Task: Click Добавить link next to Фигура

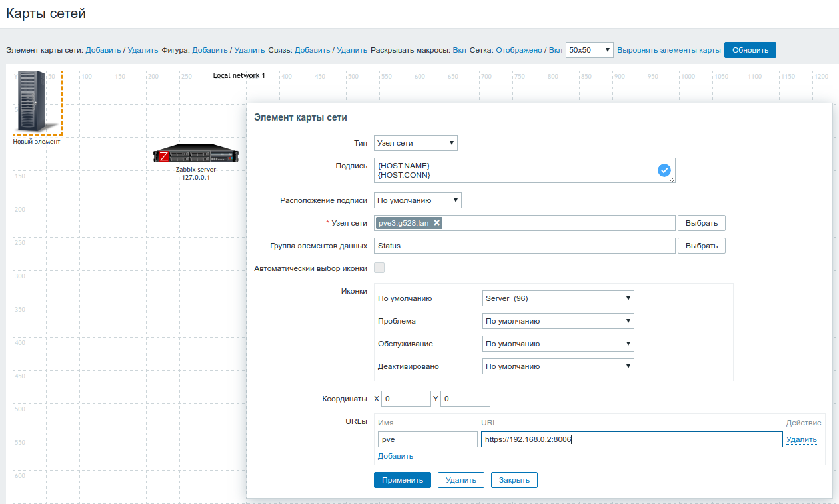Action: 210,50
